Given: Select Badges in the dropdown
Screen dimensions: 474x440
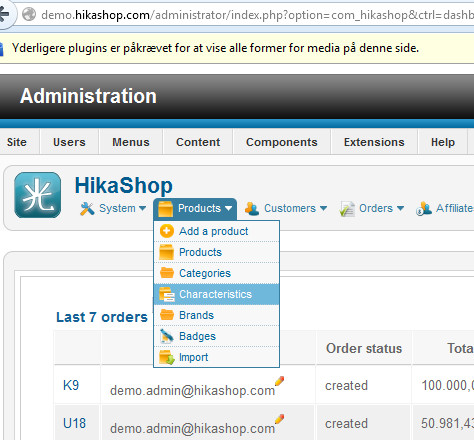Looking at the screenshot, I should tap(216, 336).
